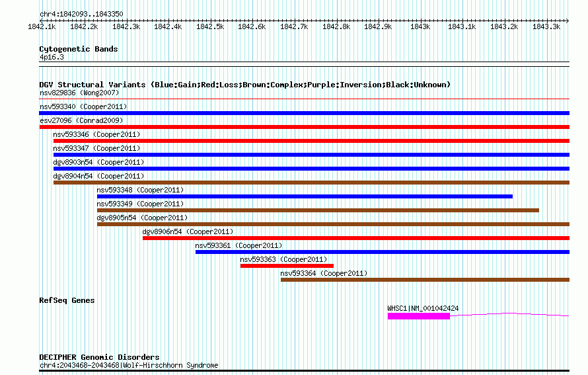Click the 4p16.3 band label
This screenshot has width=588, height=375.
pyautogui.click(x=52, y=57)
